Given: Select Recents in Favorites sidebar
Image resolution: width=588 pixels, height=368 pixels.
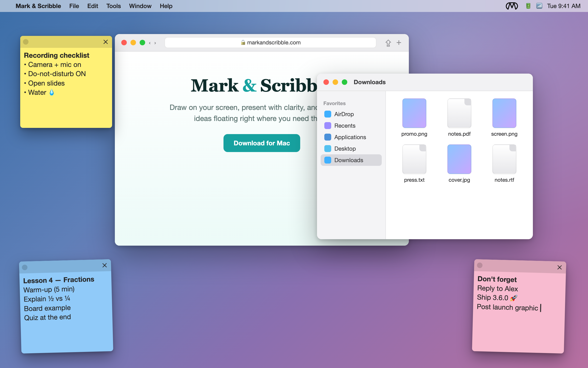Looking at the screenshot, I should [x=351, y=126].
